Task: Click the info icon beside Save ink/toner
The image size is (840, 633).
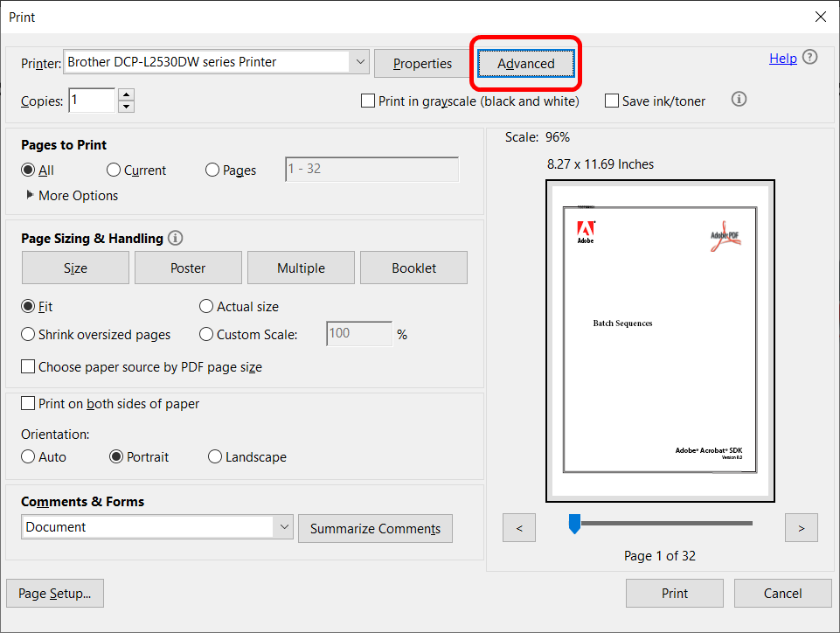Action: coord(739,99)
